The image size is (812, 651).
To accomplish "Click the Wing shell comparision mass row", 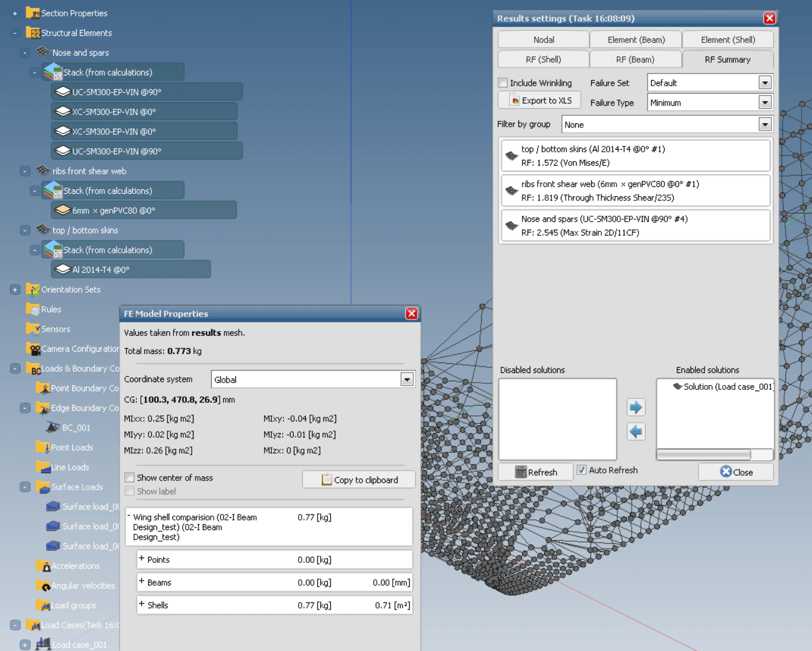I will (269, 527).
